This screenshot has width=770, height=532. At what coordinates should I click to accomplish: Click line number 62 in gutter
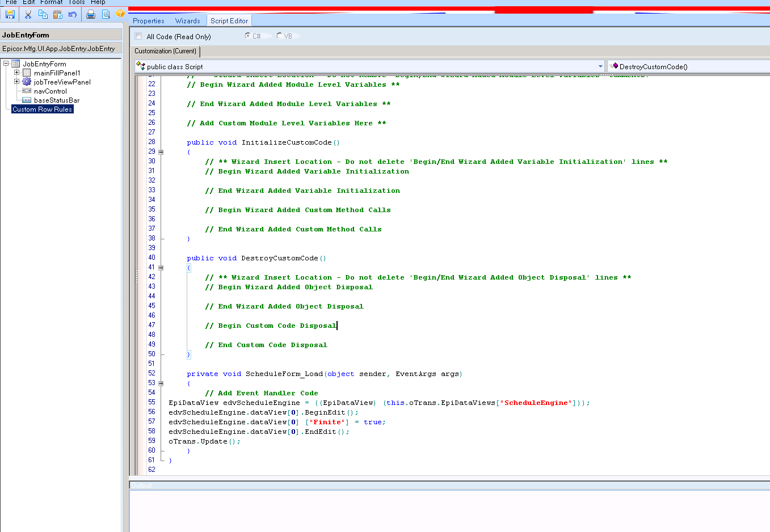pyautogui.click(x=152, y=470)
